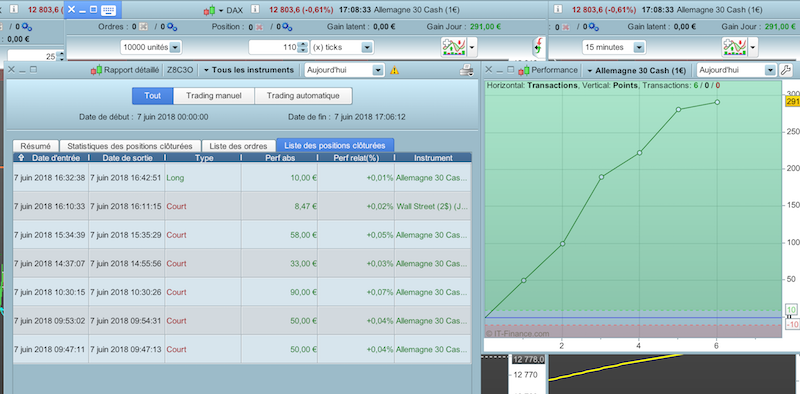Sort using arrow in Date d'entrée header
The height and width of the screenshot is (394, 800).
(21, 158)
